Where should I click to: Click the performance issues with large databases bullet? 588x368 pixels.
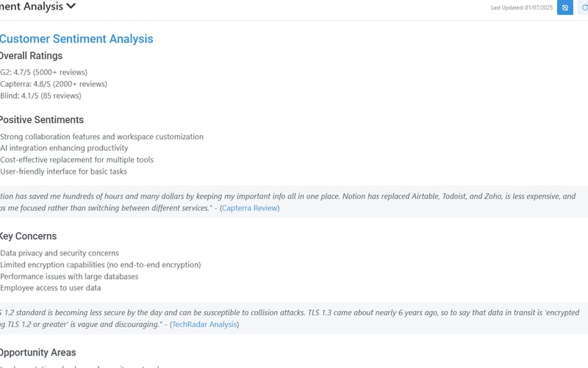coord(69,277)
